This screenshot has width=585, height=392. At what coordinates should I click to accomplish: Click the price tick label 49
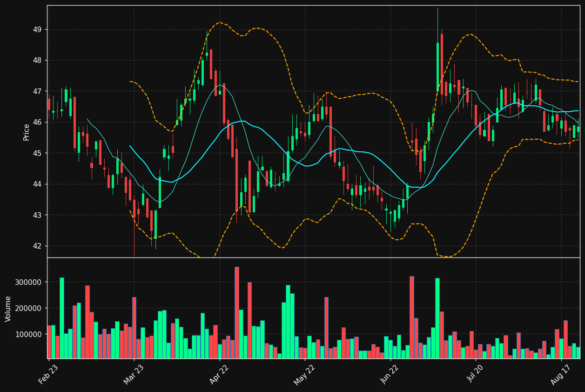[x=37, y=29]
